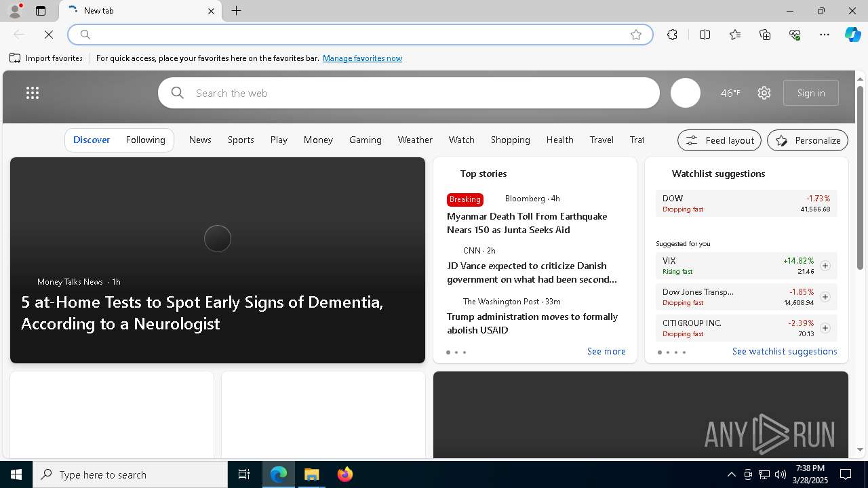Select the Discover tab

point(92,140)
